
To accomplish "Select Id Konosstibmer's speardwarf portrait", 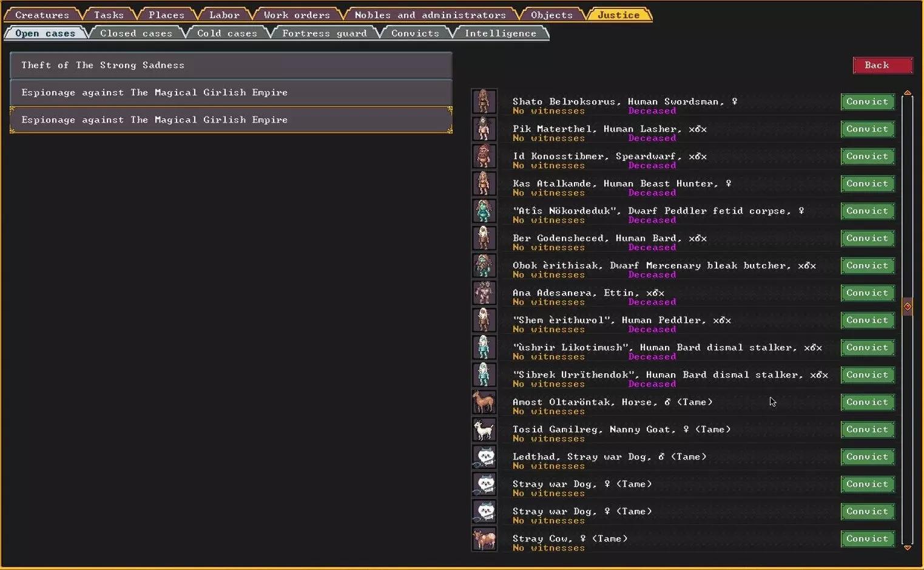I will coord(484,157).
